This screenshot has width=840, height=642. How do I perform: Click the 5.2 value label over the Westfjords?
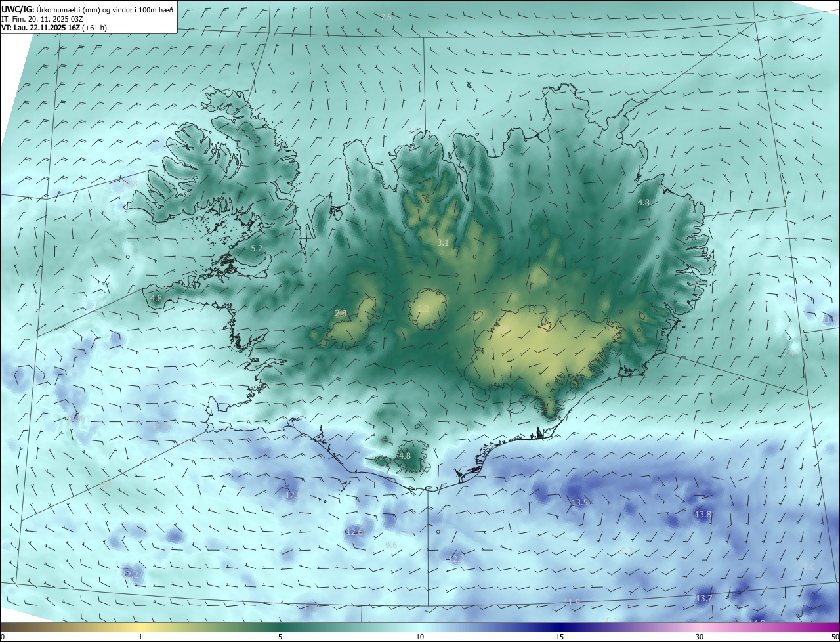[x=257, y=248]
